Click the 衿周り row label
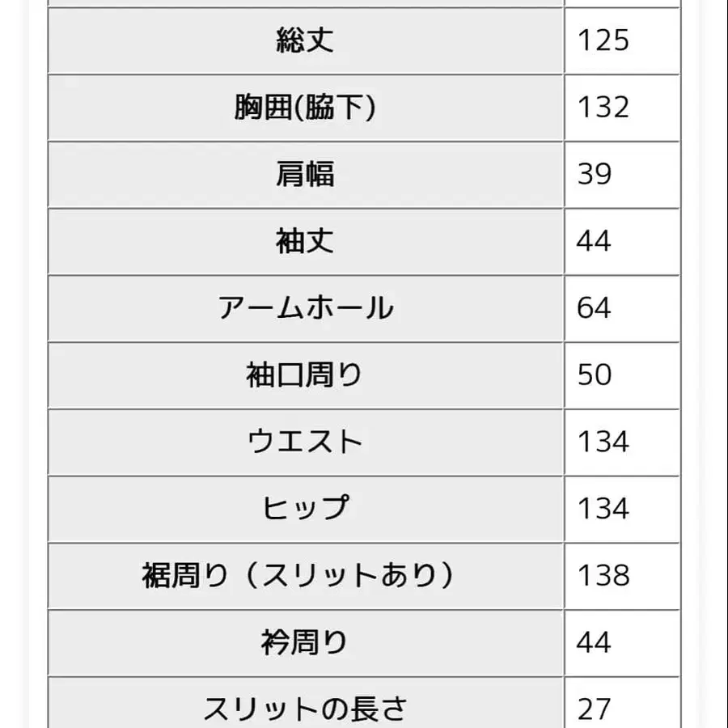The image size is (728, 728). point(304,642)
